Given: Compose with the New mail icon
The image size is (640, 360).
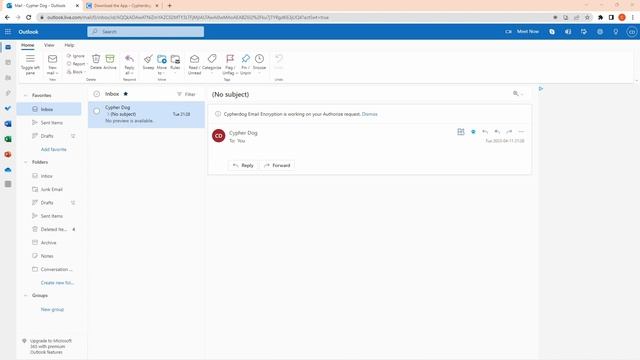Looking at the screenshot, I should [52, 59].
